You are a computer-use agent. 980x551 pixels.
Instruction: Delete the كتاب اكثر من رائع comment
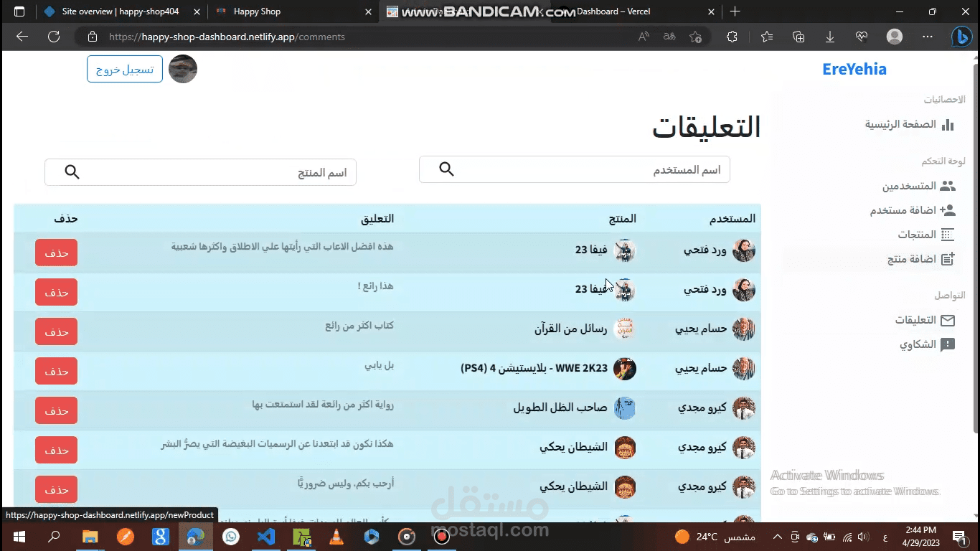pos(56,331)
